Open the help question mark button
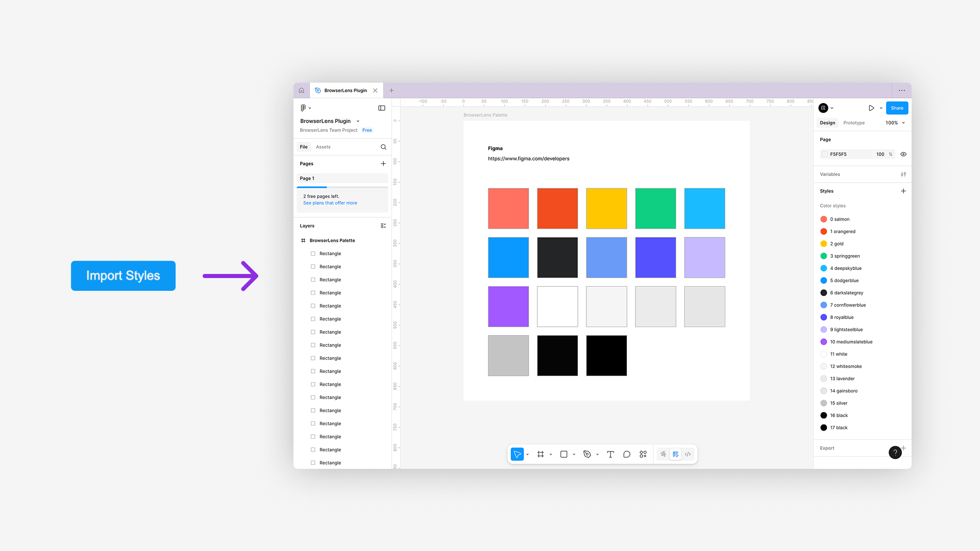Viewport: 980px width, 551px height. [895, 453]
